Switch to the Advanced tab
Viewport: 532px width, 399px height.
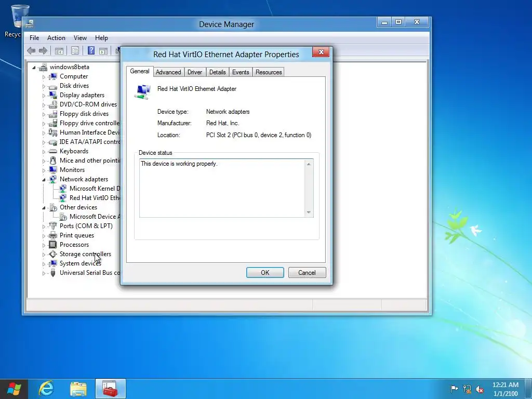(x=168, y=72)
